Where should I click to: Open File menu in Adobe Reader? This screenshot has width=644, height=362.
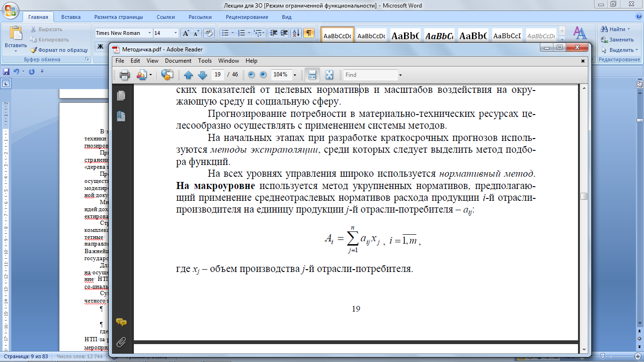click(x=120, y=61)
